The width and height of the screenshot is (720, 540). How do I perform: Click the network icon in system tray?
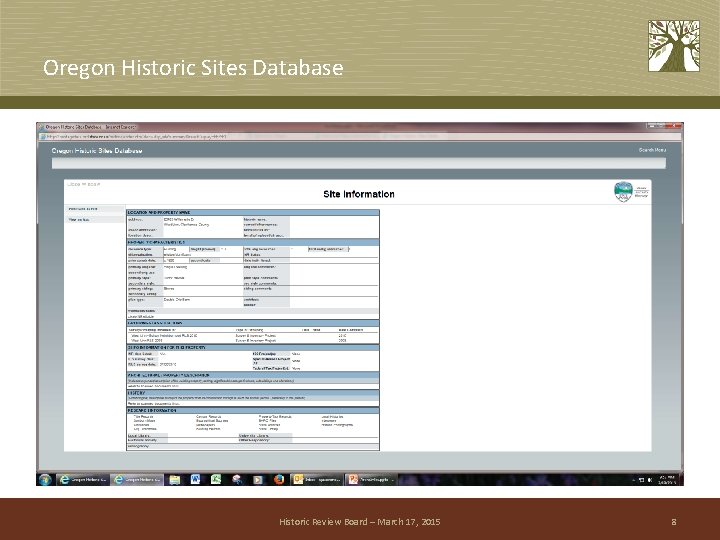[641, 480]
